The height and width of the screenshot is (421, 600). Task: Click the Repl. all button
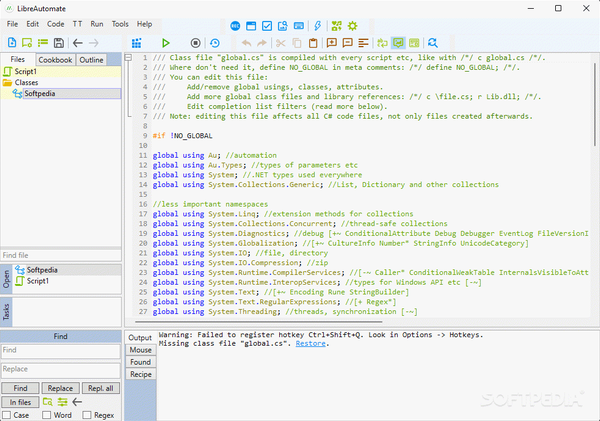point(101,388)
